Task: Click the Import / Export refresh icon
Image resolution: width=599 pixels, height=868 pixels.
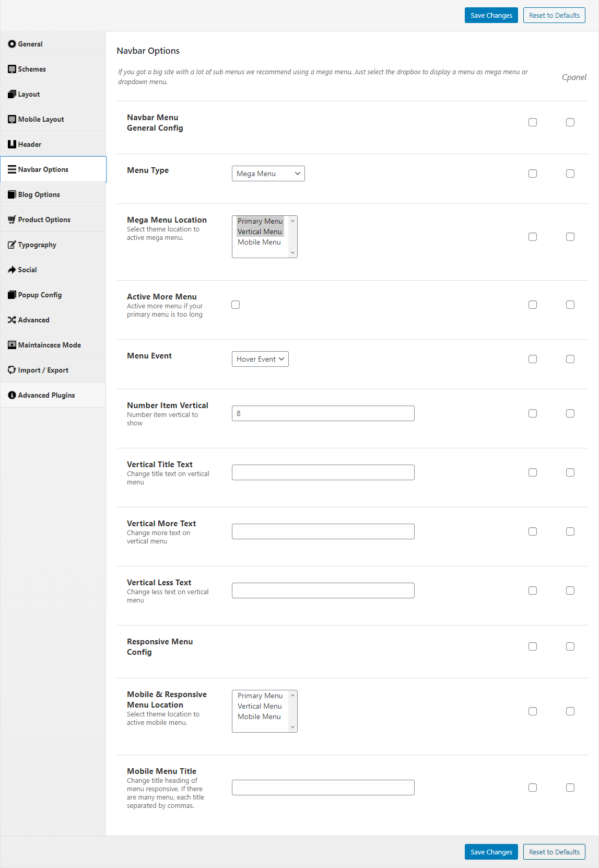Action: [x=12, y=370]
